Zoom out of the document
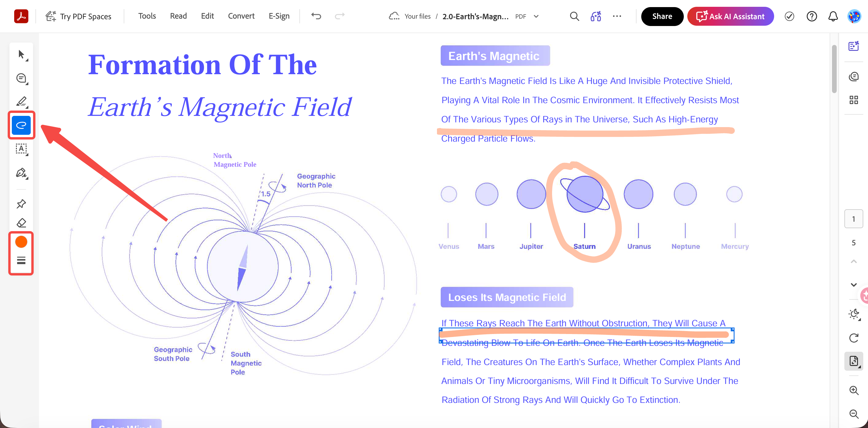Viewport: 868px width, 428px height. (854, 414)
